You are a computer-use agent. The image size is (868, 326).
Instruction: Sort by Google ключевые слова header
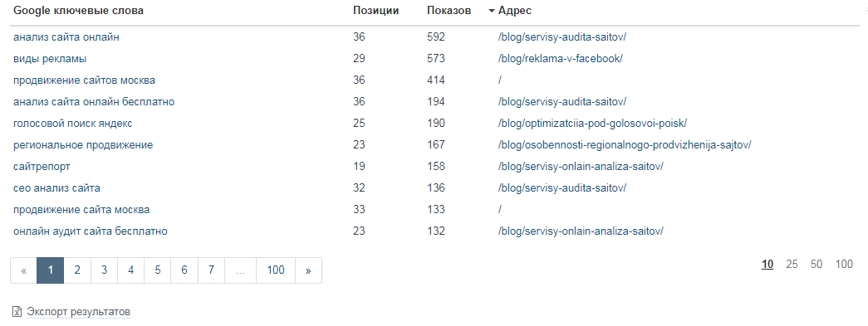78,11
